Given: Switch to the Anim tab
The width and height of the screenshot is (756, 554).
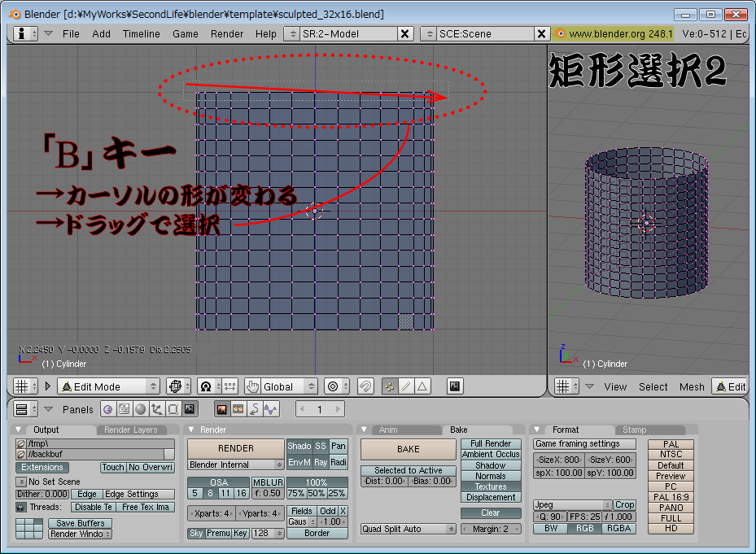Looking at the screenshot, I should 388,430.
